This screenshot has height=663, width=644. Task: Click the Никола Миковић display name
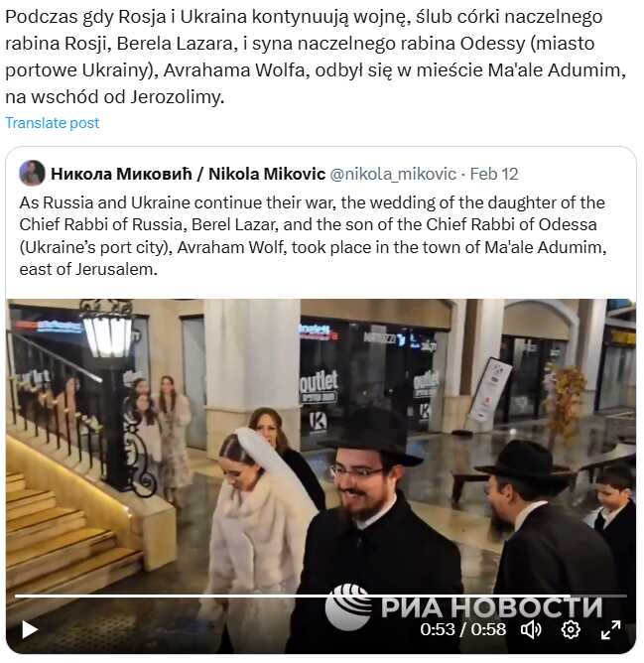click(x=121, y=174)
